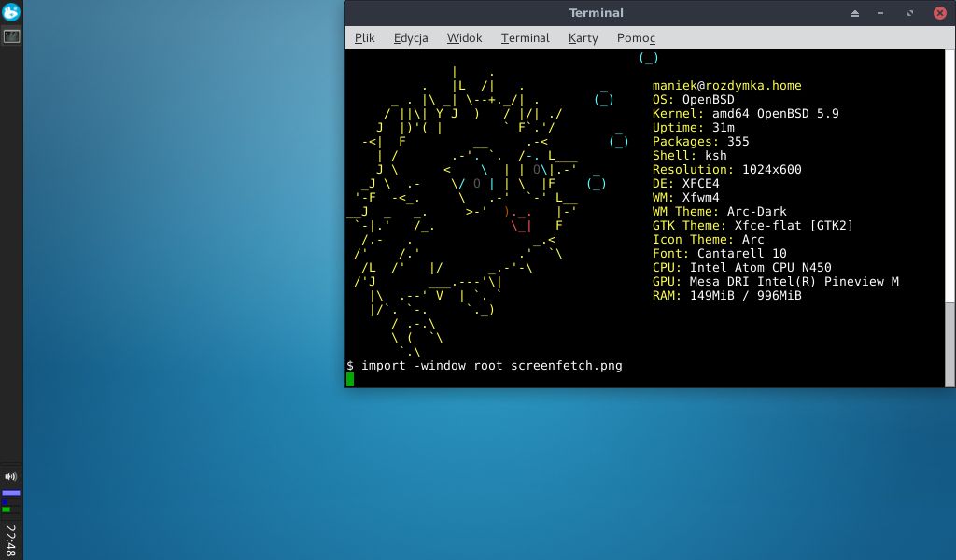Click the 'Shell: ksh' line

point(690,155)
